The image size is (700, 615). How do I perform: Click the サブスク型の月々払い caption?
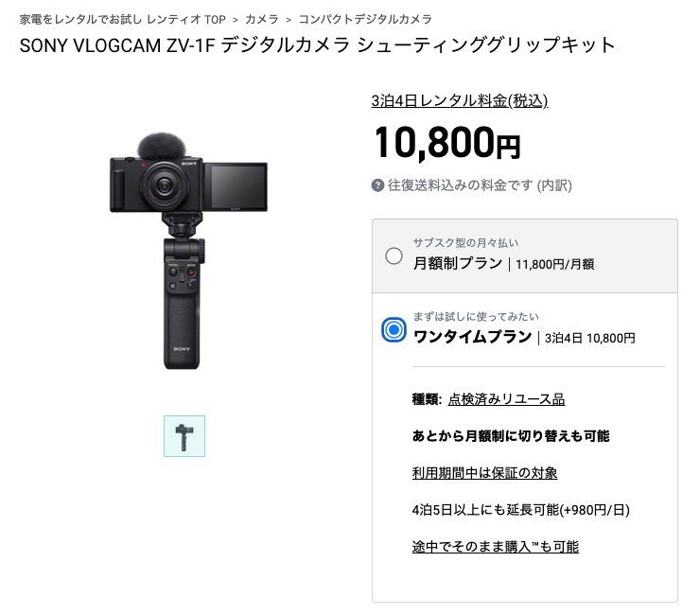(465, 243)
